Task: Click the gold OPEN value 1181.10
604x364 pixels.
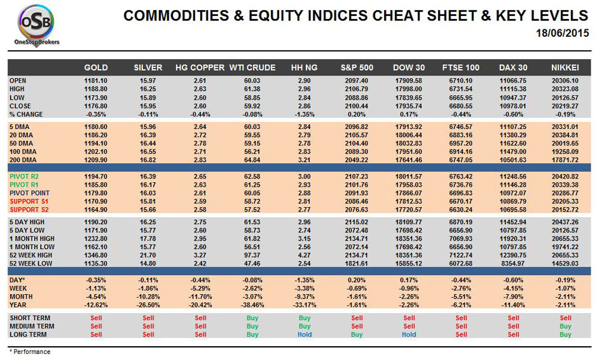Action: pos(96,81)
